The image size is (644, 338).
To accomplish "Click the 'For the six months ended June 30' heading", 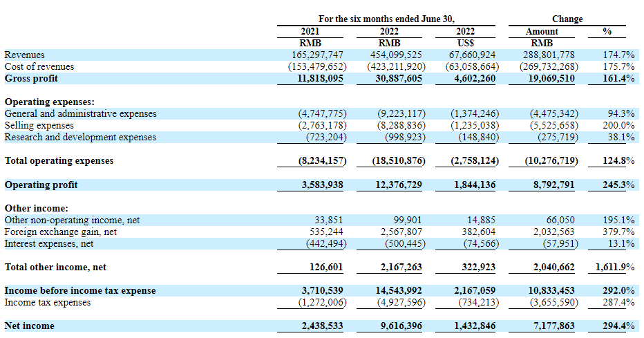I will [x=387, y=19].
